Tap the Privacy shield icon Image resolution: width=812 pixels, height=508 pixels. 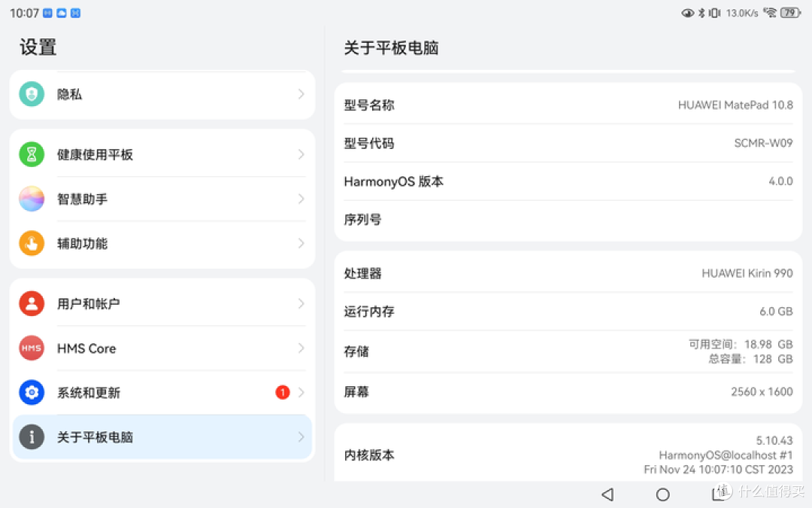pyautogui.click(x=32, y=94)
